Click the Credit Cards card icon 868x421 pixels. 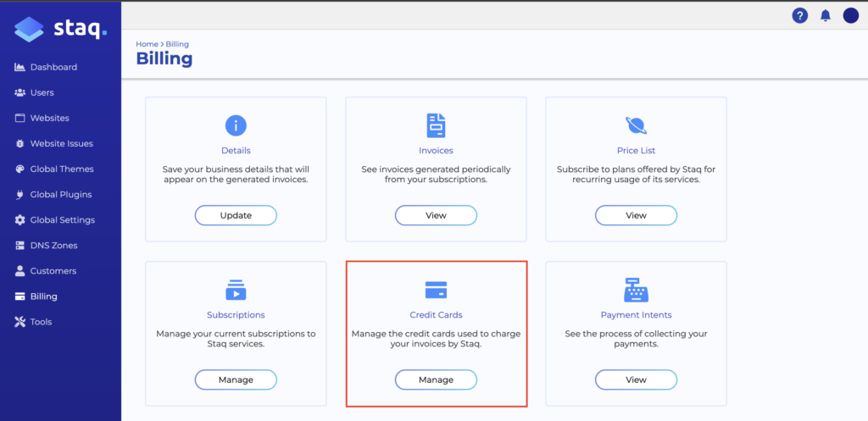[436, 290]
